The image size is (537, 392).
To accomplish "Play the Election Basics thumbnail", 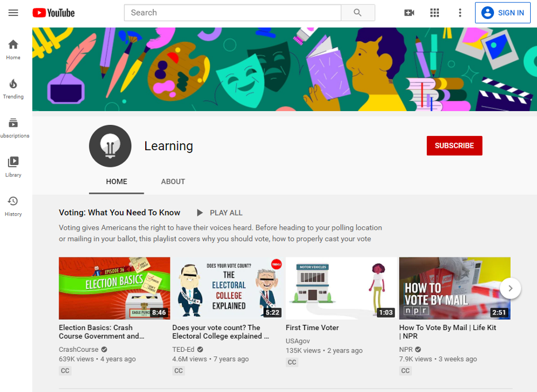I will coord(114,288).
